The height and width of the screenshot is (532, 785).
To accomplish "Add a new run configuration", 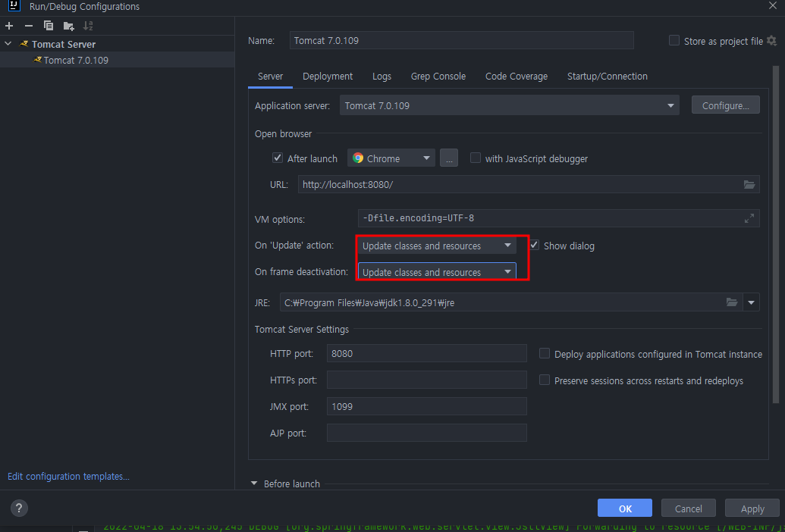I will point(9,26).
